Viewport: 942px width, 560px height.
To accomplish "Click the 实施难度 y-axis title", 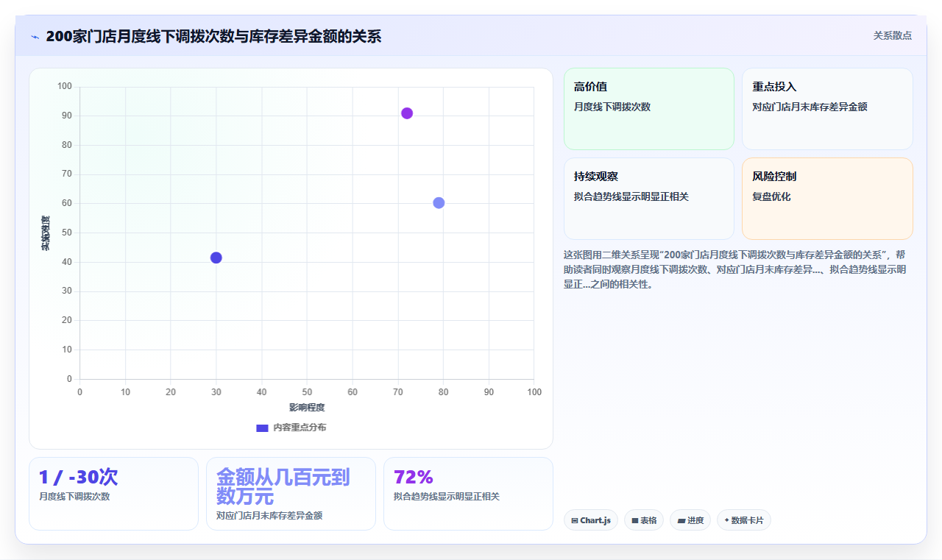I will click(46, 233).
